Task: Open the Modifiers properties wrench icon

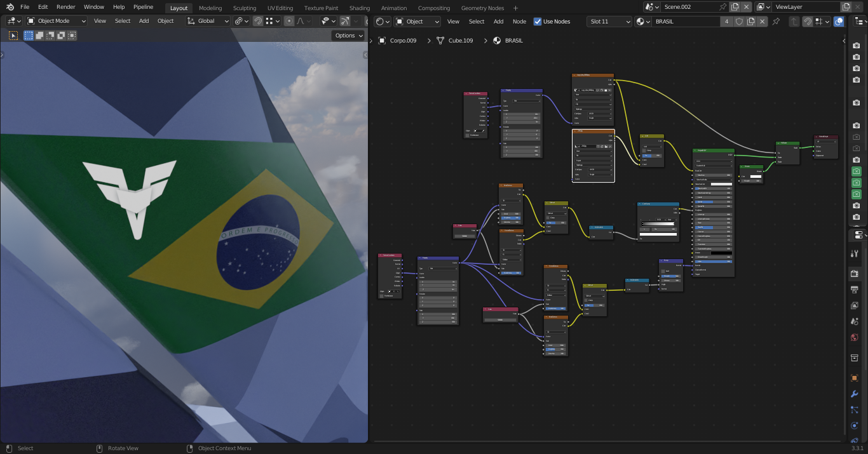Action: (x=855, y=394)
